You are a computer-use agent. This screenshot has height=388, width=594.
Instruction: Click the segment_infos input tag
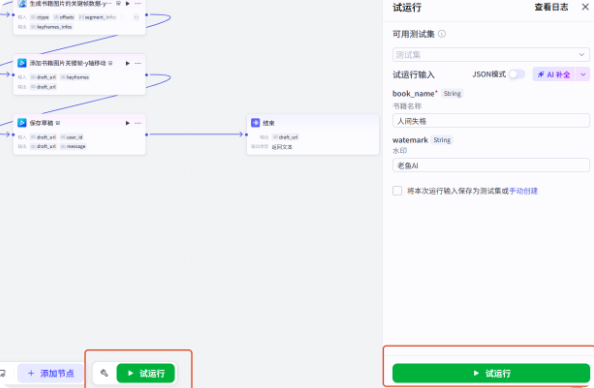pyautogui.click(x=98, y=17)
